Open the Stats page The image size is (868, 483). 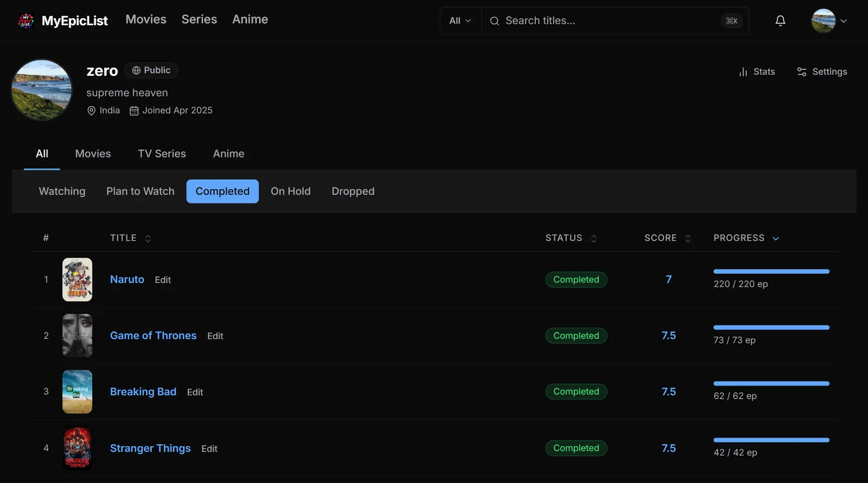(757, 72)
